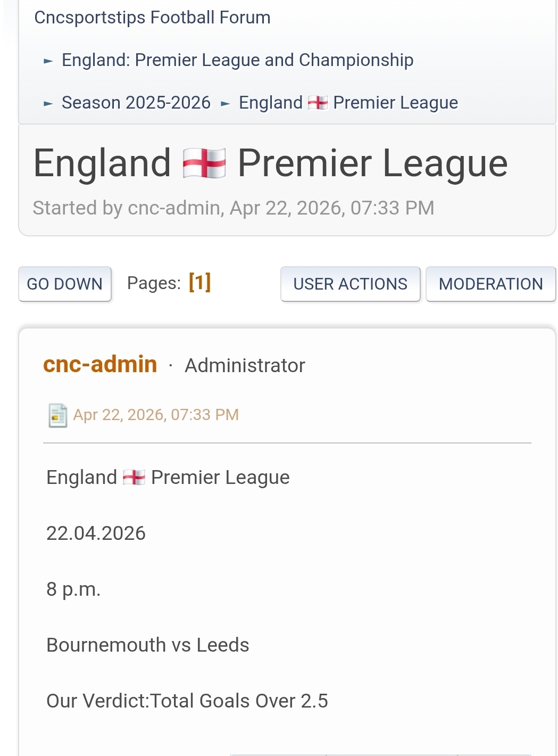558x756 pixels.
Task: Click Bournemouth vs Leeds match text
Action: pyautogui.click(x=147, y=645)
